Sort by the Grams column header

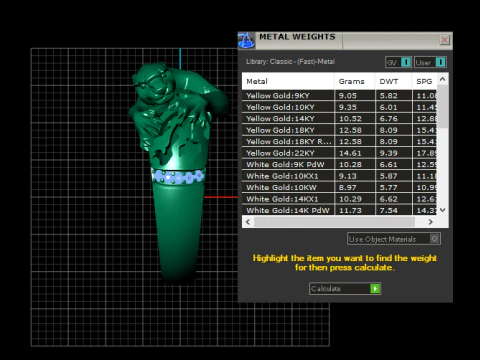[x=355, y=81]
